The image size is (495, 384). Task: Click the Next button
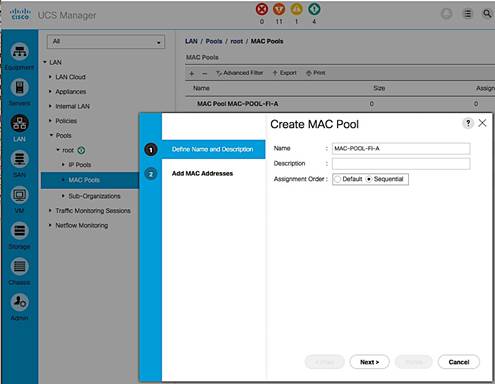point(370,362)
